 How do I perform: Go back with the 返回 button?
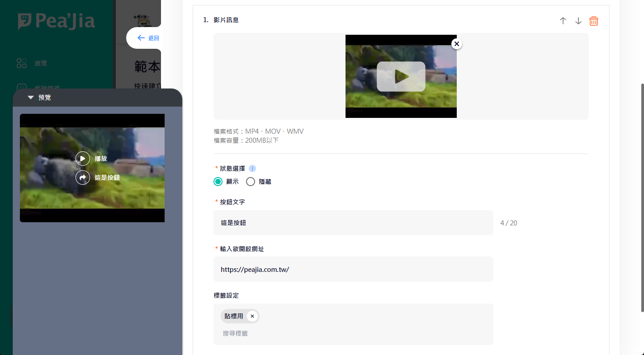click(x=148, y=38)
